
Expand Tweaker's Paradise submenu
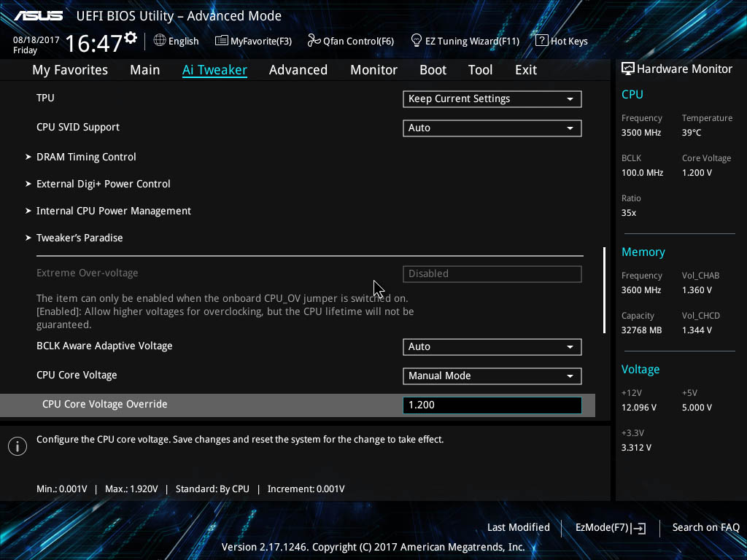pyautogui.click(x=79, y=238)
